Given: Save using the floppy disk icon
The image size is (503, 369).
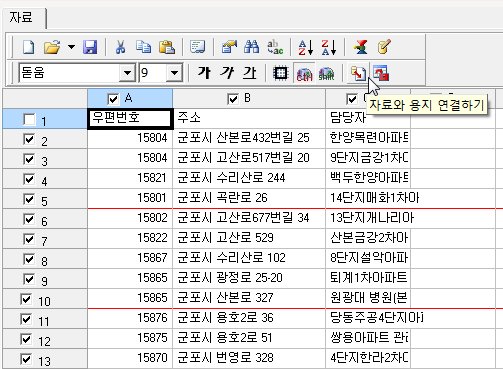Looking at the screenshot, I should pos(90,47).
